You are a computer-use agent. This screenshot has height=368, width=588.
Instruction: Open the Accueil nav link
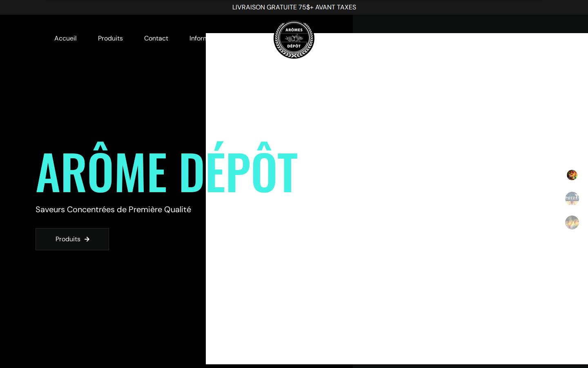click(65, 38)
